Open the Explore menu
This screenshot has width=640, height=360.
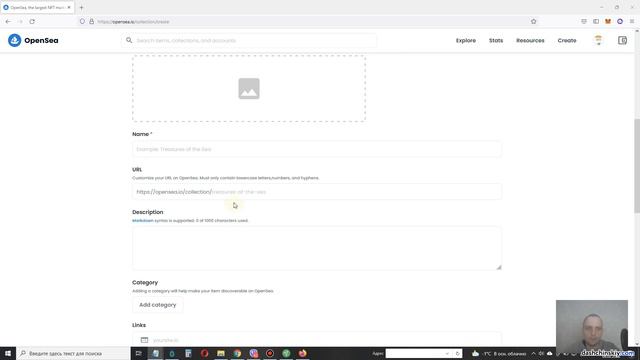[466, 40]
